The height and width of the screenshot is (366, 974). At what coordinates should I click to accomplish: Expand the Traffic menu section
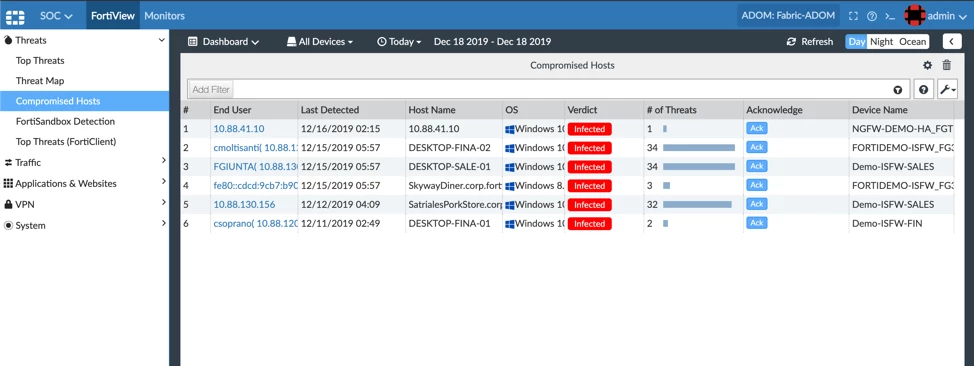point(84,162)
